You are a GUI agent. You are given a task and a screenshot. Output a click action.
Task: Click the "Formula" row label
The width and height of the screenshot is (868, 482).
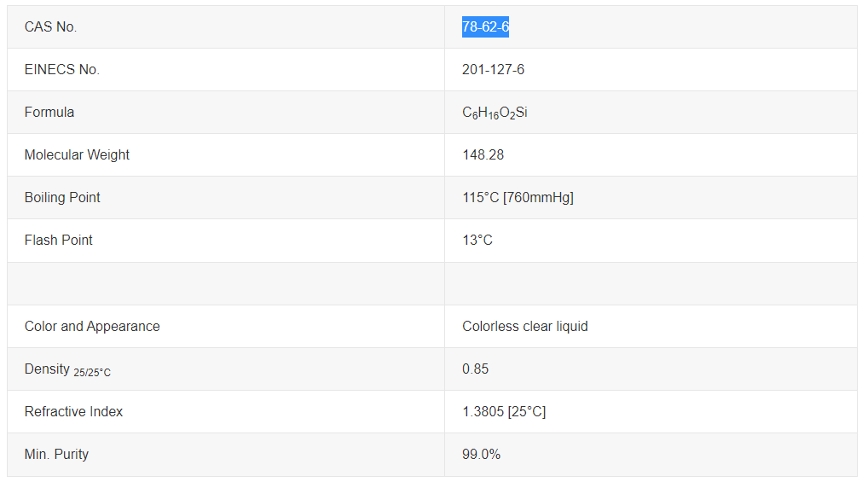[x=49, y=113]
